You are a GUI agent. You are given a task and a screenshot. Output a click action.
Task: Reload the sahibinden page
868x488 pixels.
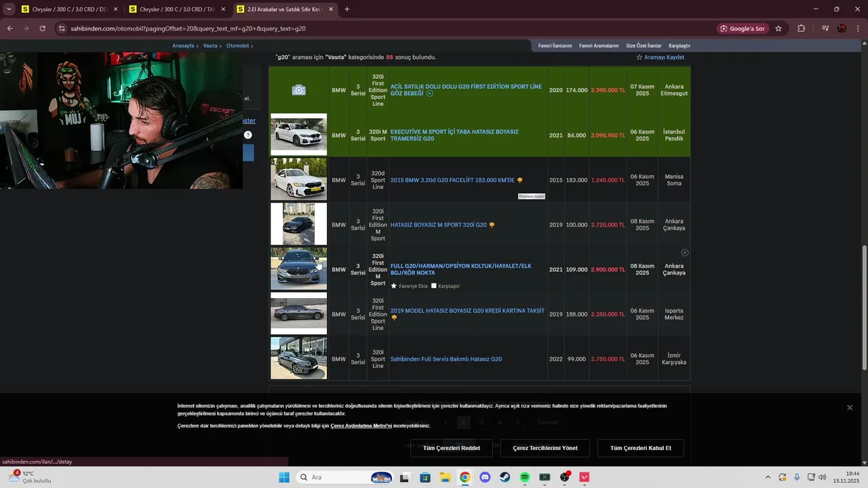coord(42,28)
